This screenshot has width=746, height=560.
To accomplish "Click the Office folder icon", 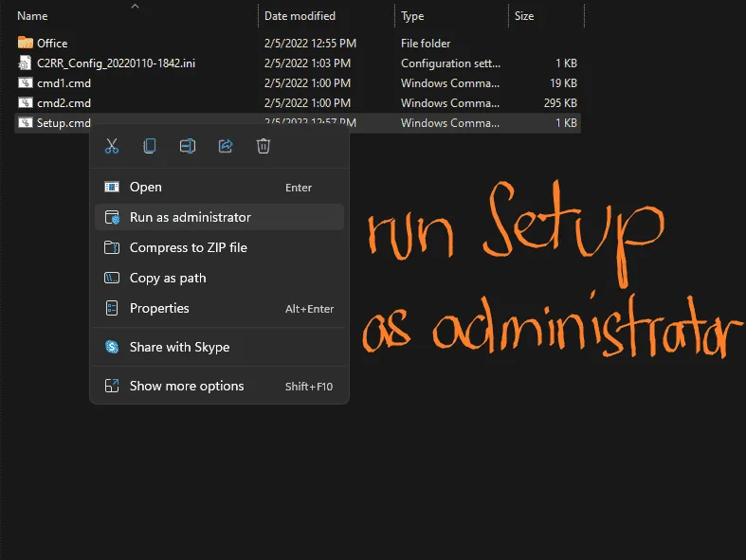I will (26, 43).
